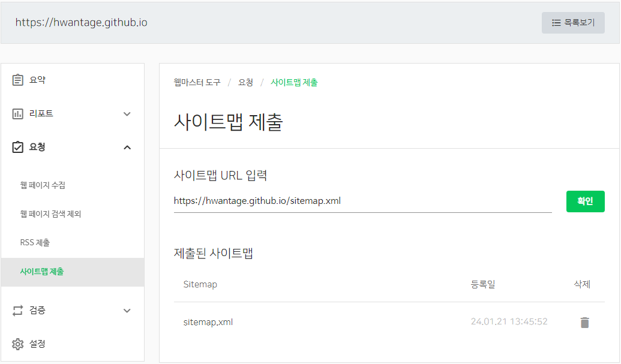Click the site URL in the header
This screenshot has width=621, height=364.
pos(81,23)
